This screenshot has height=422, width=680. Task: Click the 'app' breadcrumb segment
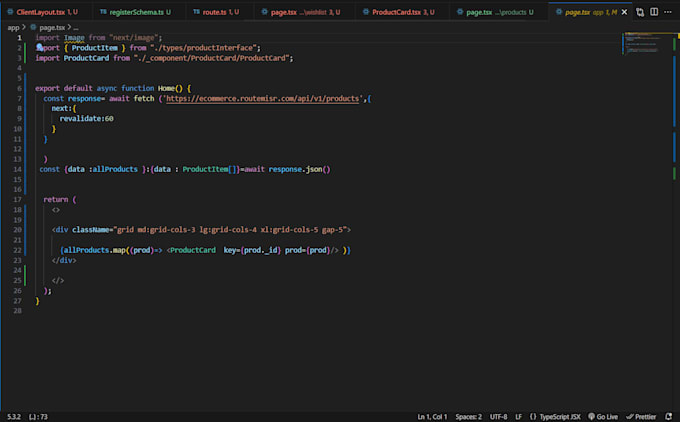[x=13, y=27]
